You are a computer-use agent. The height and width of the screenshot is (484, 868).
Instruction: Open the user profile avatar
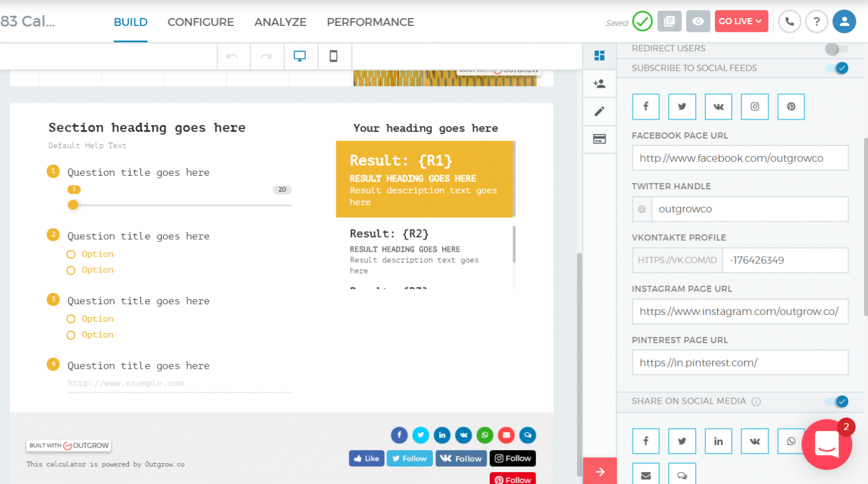(844, 22)
